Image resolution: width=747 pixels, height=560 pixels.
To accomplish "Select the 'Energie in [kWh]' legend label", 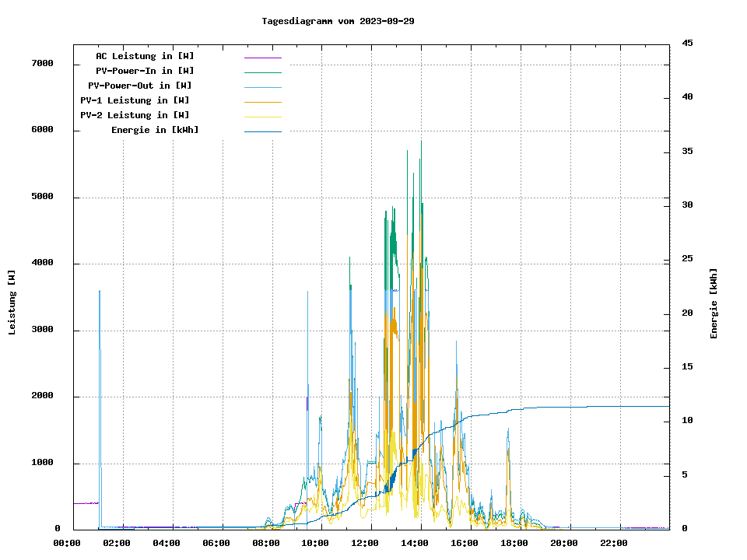I will tap(155, 130).
